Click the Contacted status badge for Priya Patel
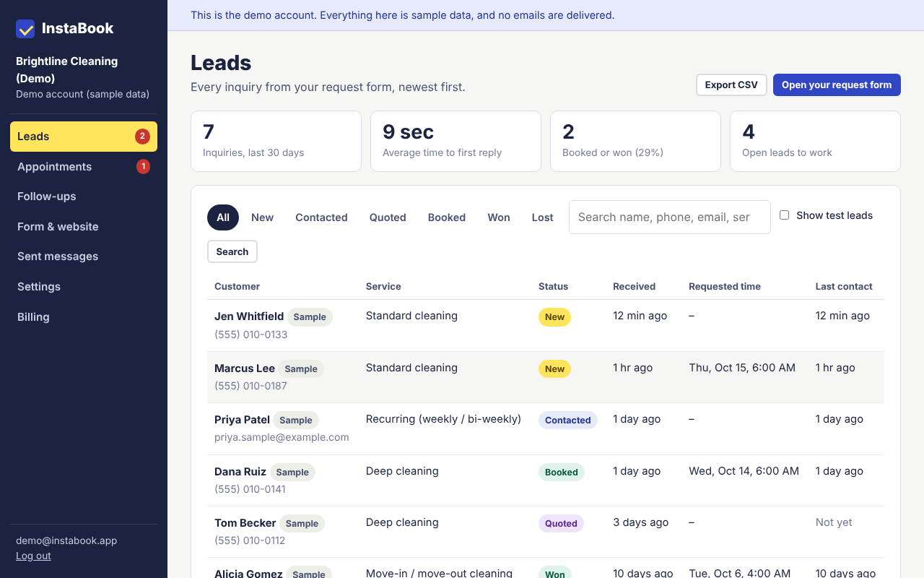The width and height of the screenshot is (924, 578). tap(568, 420)
